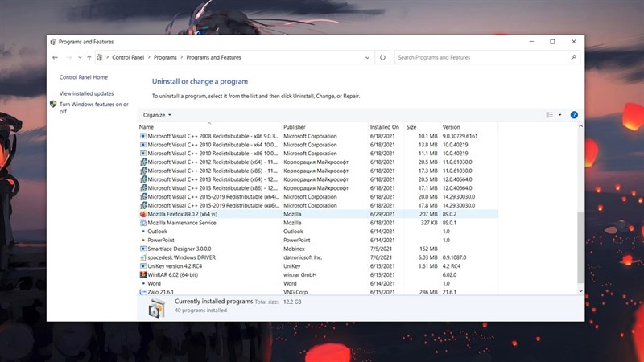Click the Programs and Features title bar icon
Viewport: 644px width, 362px height.
pyautogui.click(x=53, y=42)
